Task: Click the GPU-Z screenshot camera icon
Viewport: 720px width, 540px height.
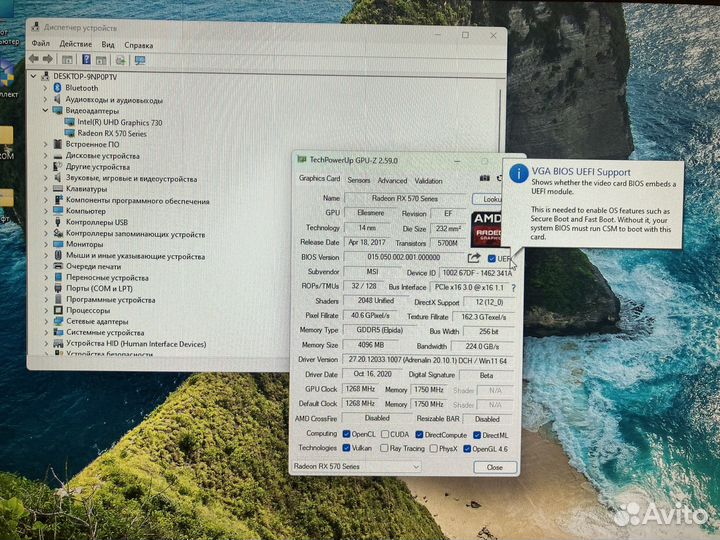Action: pyautogui.click(x=485, y=179)
